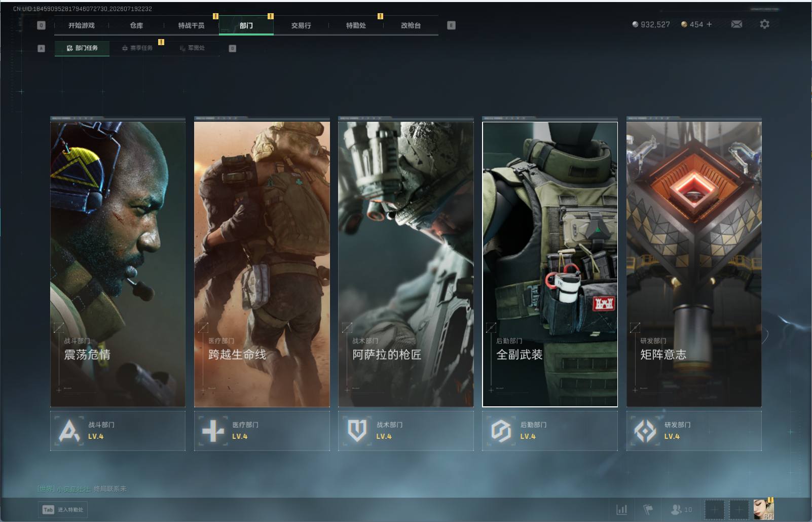Open the 特战干员 tab
This screenshot has height=522, width=812.
(191, 25)
